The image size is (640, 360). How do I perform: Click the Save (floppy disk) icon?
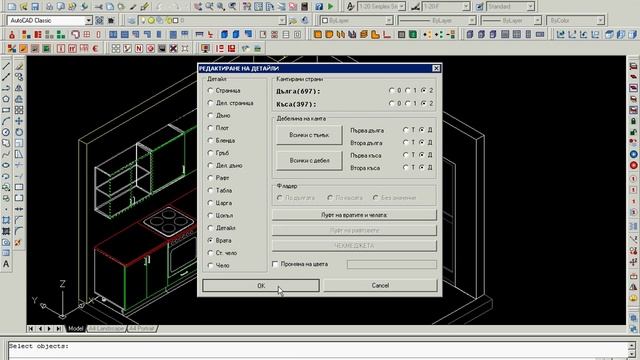coord(35,7)
